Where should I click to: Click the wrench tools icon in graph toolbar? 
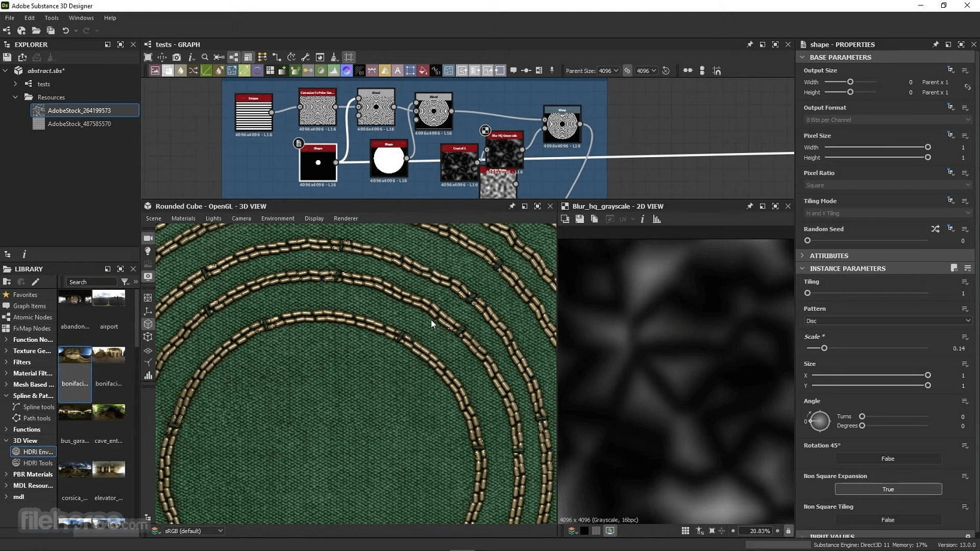pyautogui.click(x=305, y=57)
